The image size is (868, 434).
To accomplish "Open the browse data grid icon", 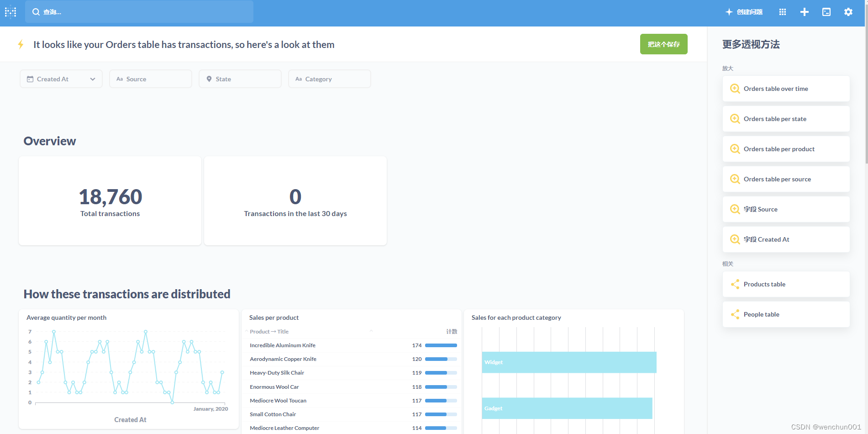I will click(782, 11).
